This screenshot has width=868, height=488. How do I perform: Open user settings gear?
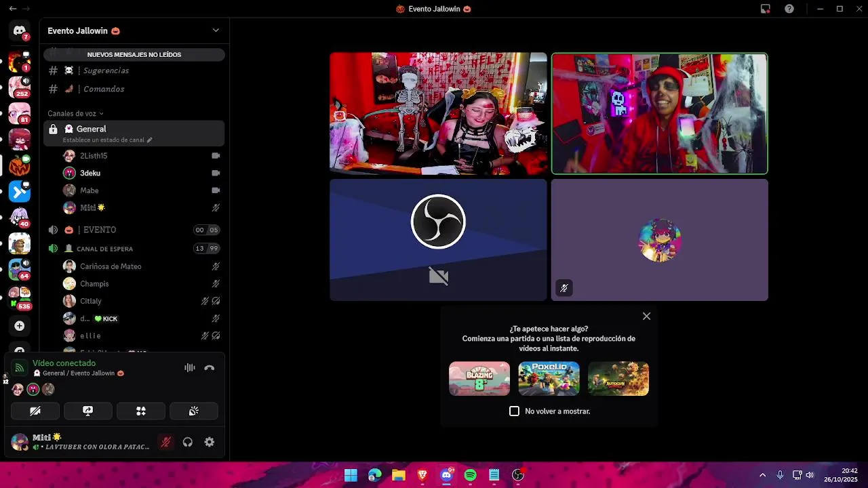point(210,442)
